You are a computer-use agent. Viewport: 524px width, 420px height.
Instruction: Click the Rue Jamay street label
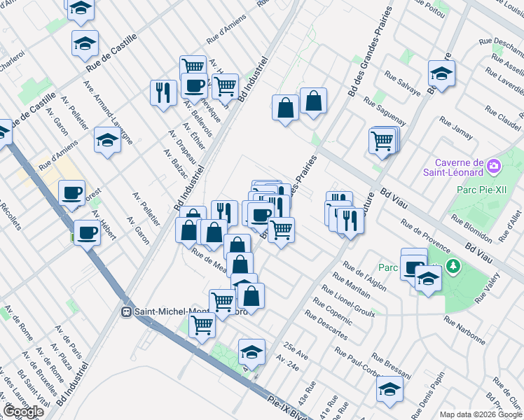coord(456,128)
